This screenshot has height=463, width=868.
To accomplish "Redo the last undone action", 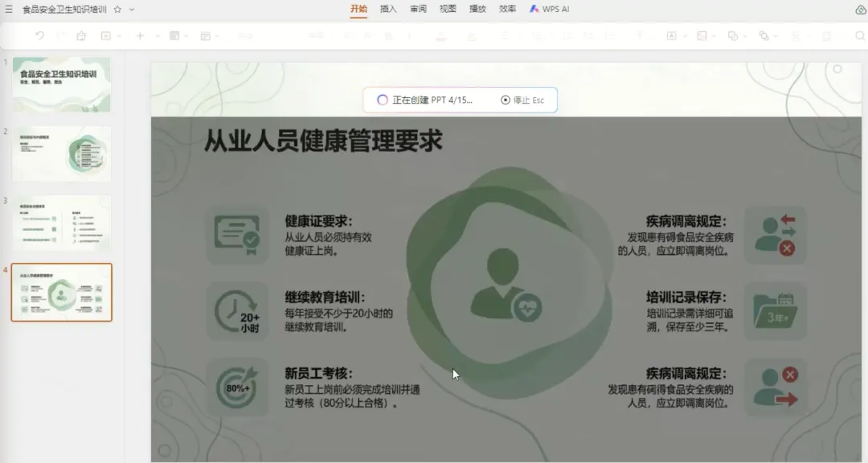I will click(61, 36).
